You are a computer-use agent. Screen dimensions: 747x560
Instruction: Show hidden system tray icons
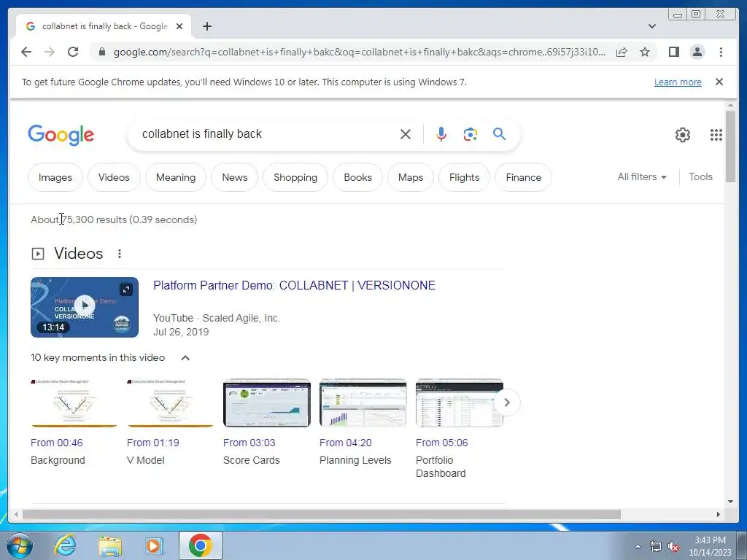click(x=638, y=546)
